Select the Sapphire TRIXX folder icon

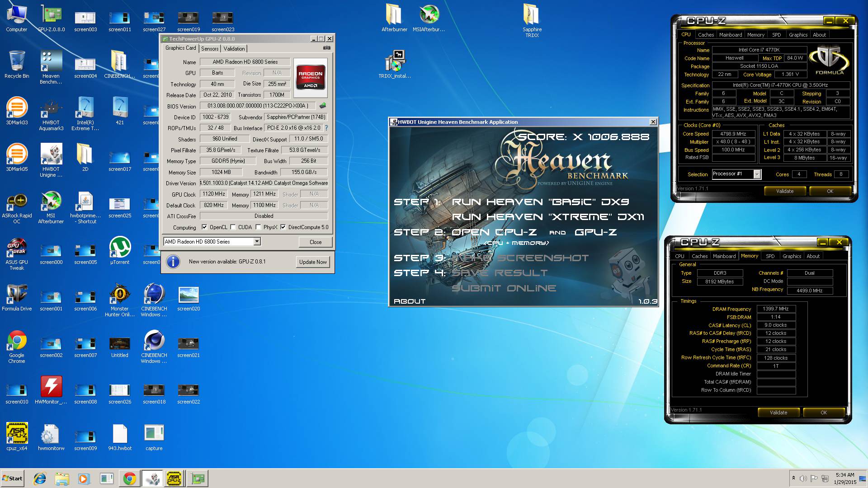click(532, 21)
